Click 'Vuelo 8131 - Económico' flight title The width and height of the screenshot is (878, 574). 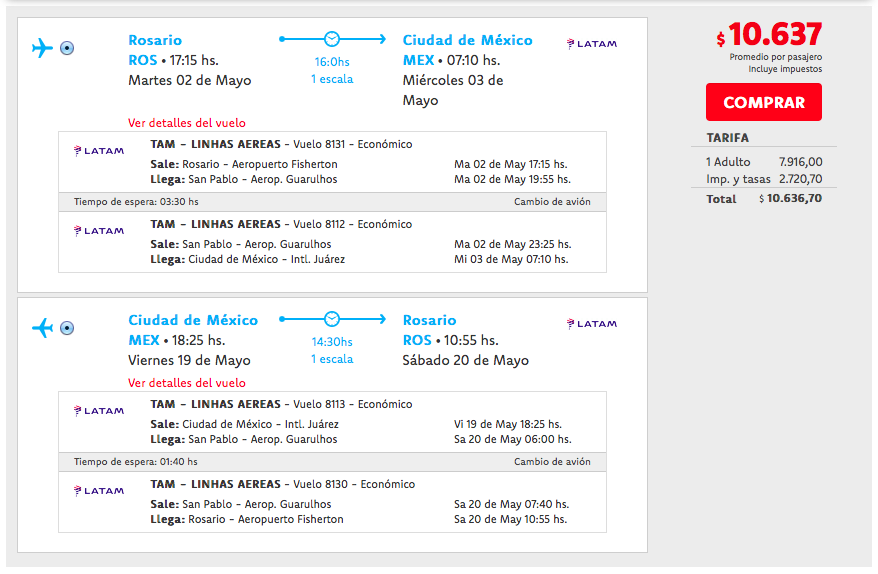(353, 144)
